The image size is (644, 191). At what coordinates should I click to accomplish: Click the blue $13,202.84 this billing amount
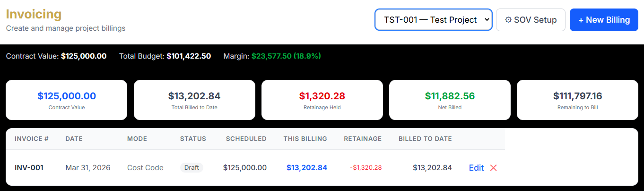point(307,168)
